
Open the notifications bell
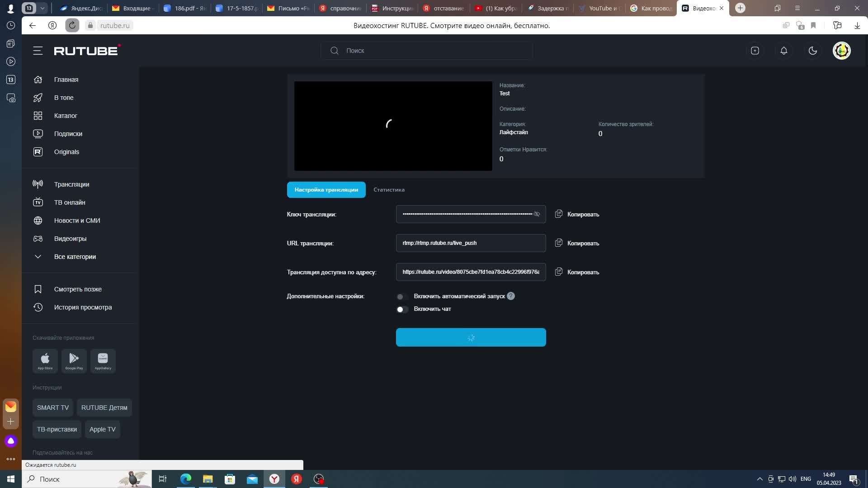[x=784, y=51]
